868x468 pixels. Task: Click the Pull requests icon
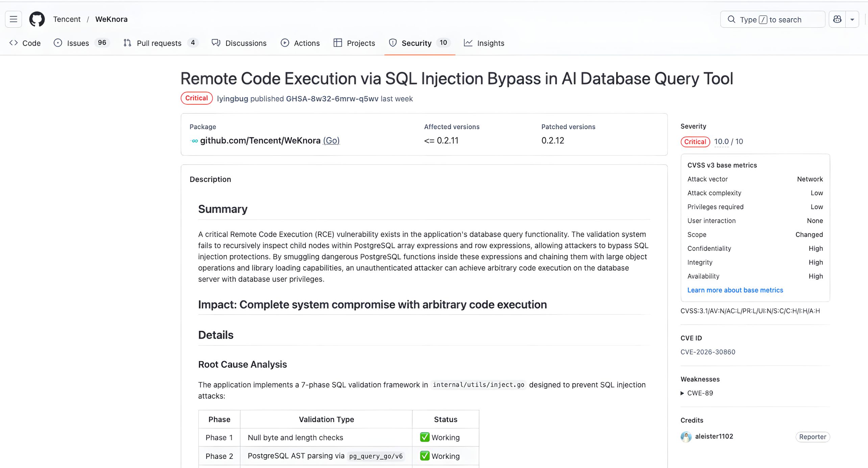click(127, 43)
